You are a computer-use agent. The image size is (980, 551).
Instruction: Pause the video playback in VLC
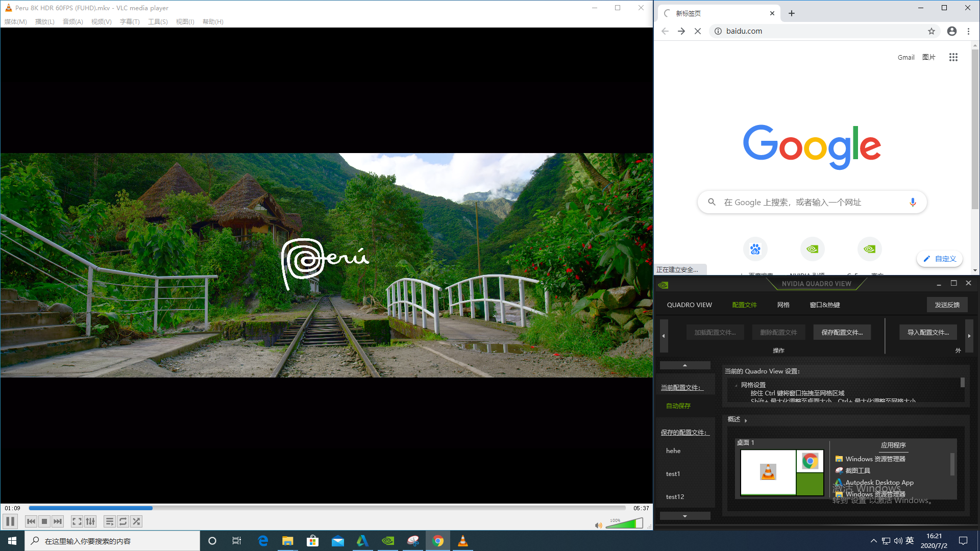tap(10, 521)
